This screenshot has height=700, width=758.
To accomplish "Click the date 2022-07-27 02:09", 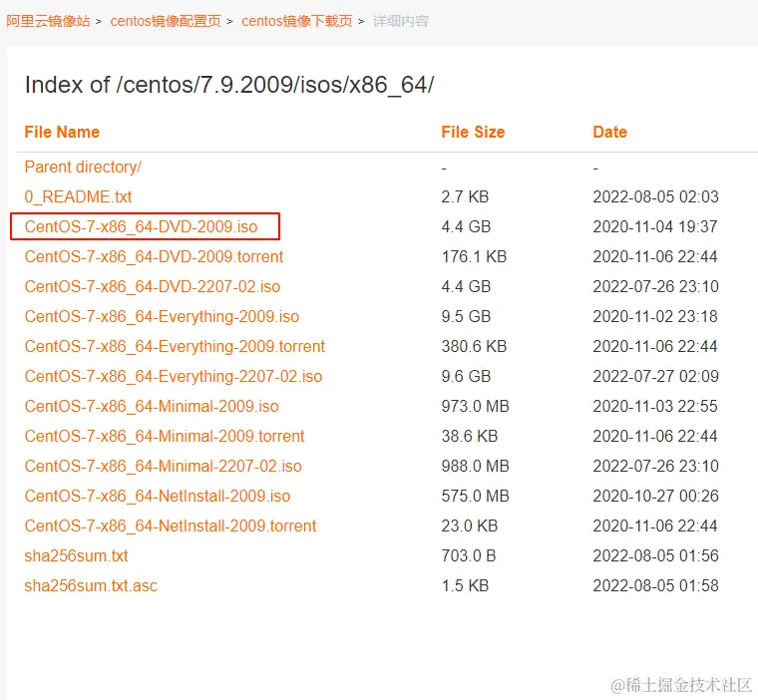I will (x=655, y=377).
